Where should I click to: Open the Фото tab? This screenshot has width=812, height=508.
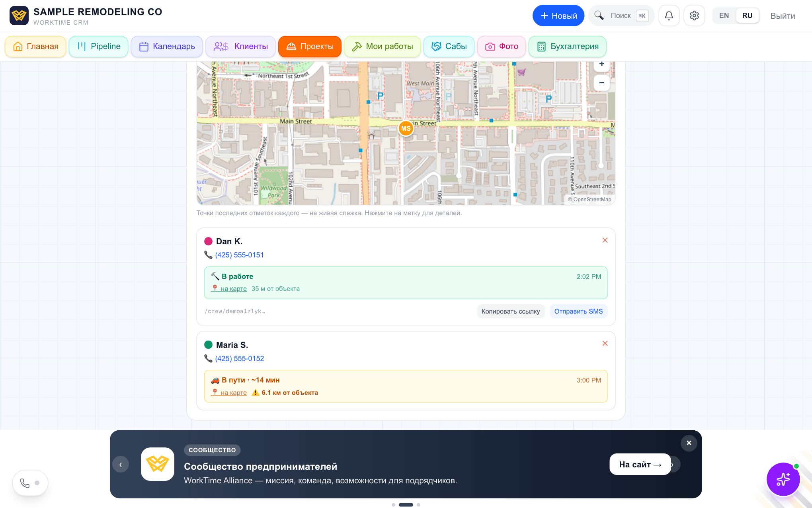pos(502,47)
